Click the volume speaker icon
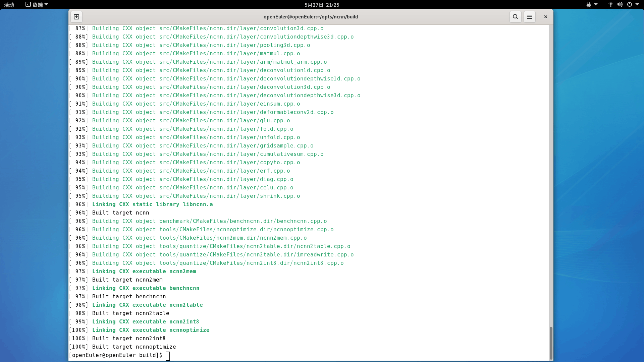The height and width of the screenshot is (362, 644). pyautogui.click(x=620, y=5)
